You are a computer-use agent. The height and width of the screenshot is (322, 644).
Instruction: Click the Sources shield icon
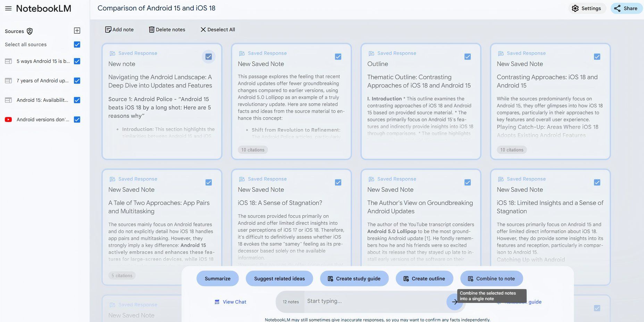pos(30,31)
